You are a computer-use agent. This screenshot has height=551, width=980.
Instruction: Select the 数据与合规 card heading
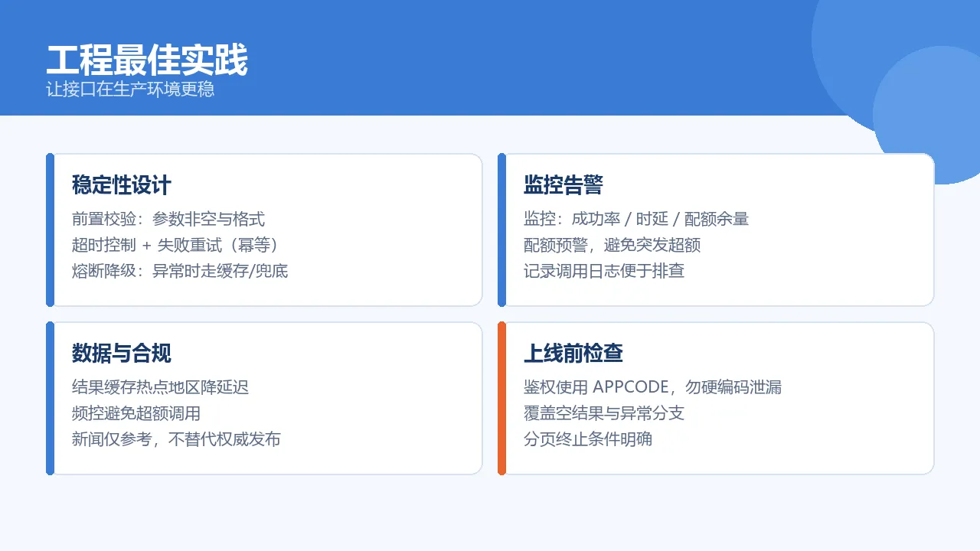tap(122, 353)
